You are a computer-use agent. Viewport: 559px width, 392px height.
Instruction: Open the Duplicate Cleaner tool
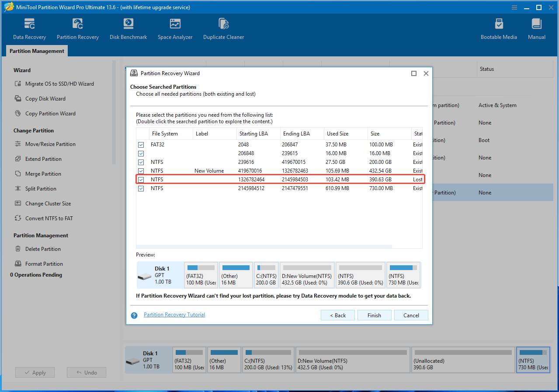[x=223, y=29]
